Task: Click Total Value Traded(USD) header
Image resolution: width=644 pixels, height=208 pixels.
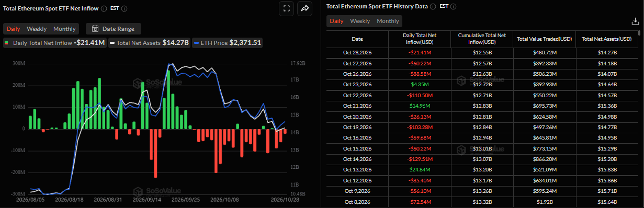Action: (x=544, y=39)
